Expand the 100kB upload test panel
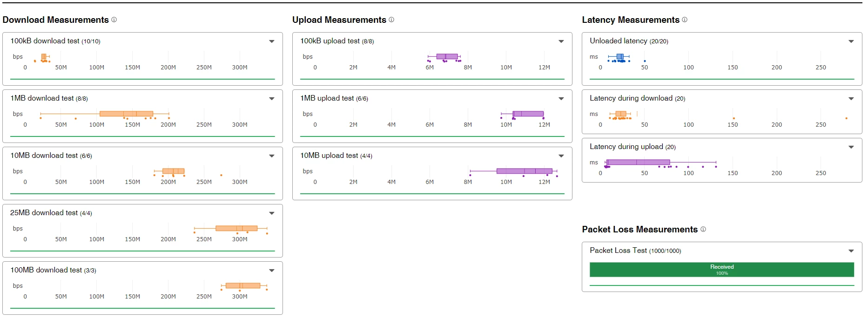 (561, 41)
